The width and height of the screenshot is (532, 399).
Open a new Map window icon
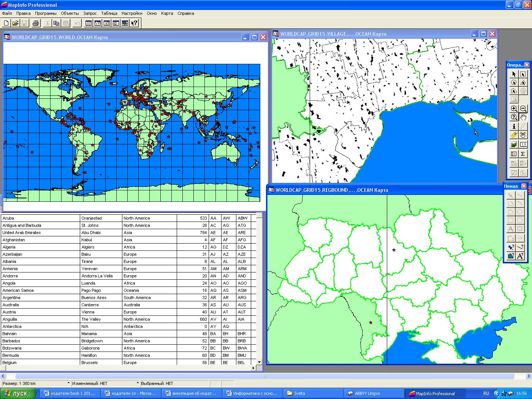click(x=98, y=23)
